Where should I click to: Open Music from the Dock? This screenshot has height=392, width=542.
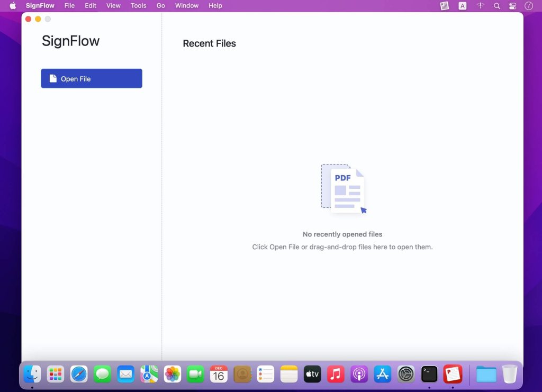pos(336,374)
